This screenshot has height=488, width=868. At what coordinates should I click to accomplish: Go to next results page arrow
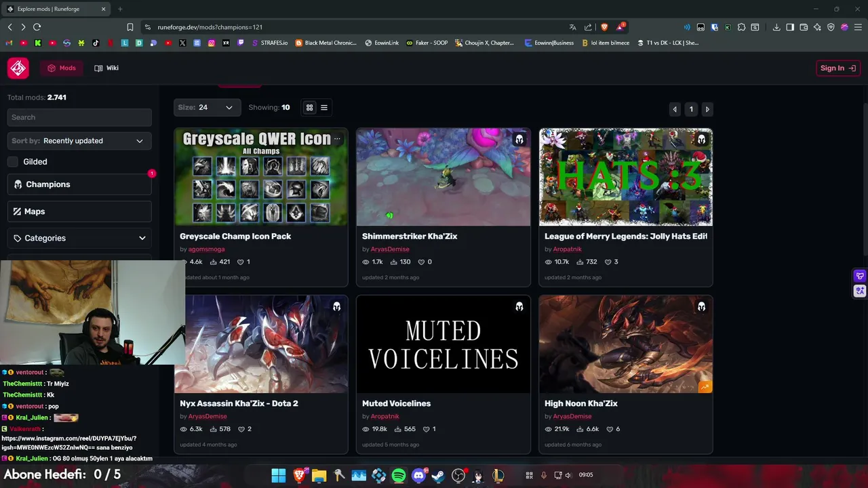pos(707,109)
